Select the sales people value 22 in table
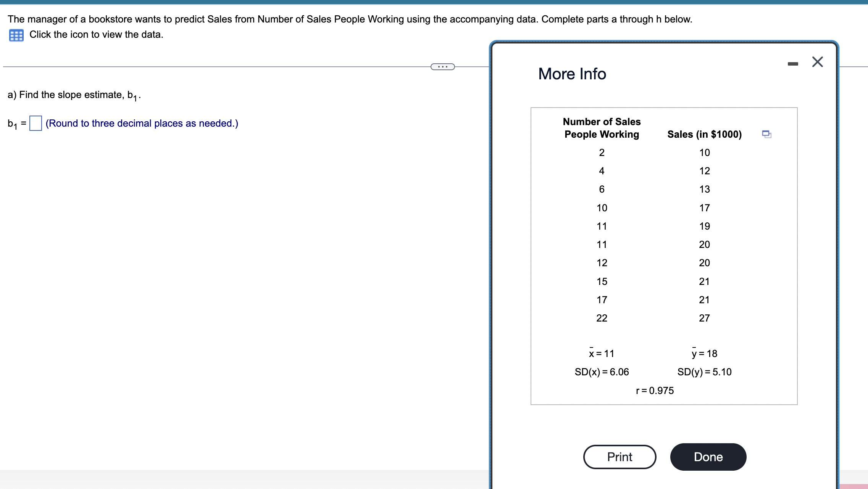 point(602,318)
